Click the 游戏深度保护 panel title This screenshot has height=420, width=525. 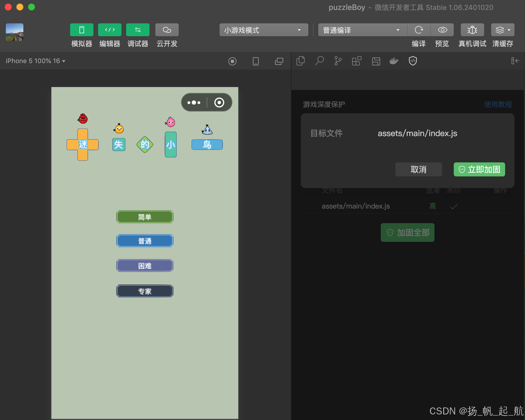(324, 104)
